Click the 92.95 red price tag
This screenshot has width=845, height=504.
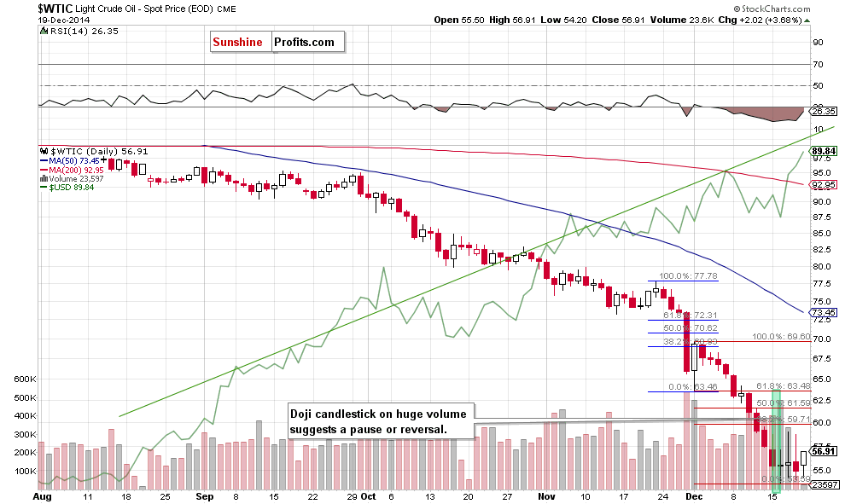[824, 185]
